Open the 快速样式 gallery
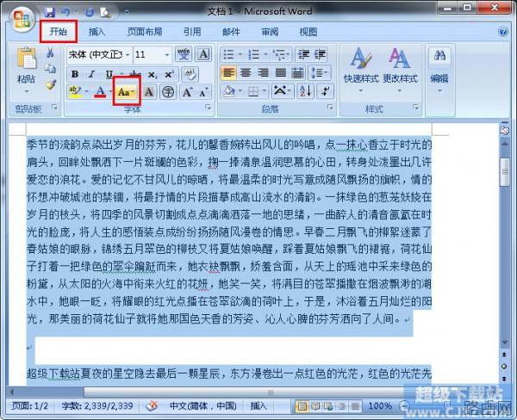The width and height of the screenshot is (517, 420). pos(361,70)
